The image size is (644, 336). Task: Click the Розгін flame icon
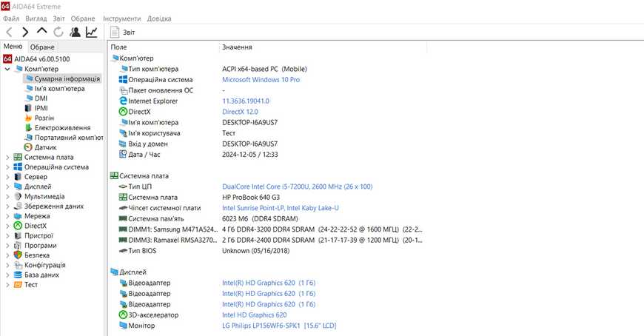28,118
